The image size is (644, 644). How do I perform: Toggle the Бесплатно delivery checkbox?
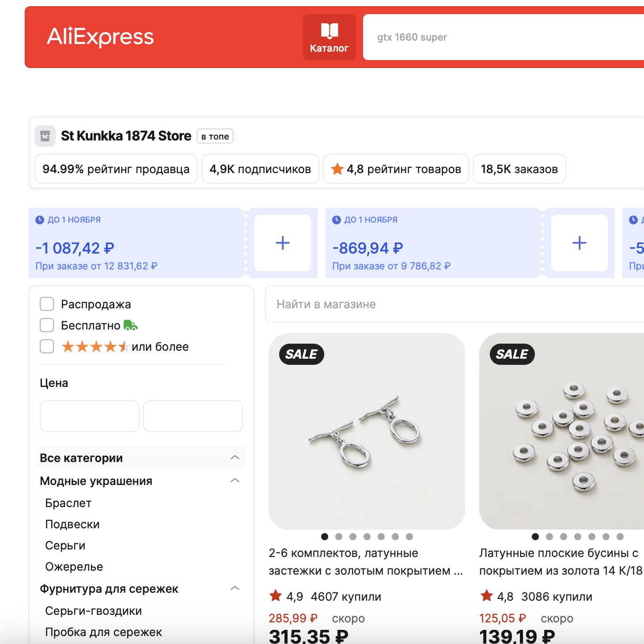coord(47,326)
